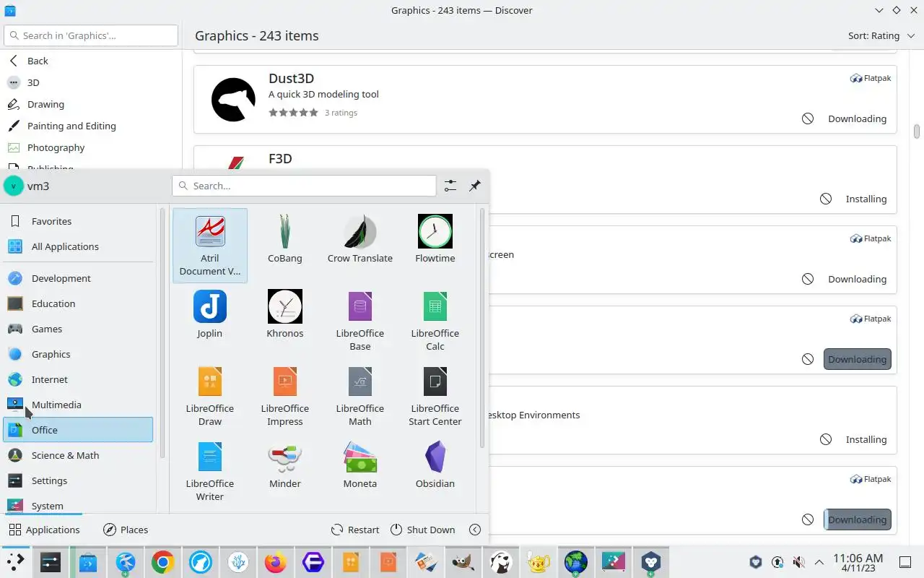Select the Drawing subcategory in Discover
This screenshot has width=924, height=578.
[91, 104]
